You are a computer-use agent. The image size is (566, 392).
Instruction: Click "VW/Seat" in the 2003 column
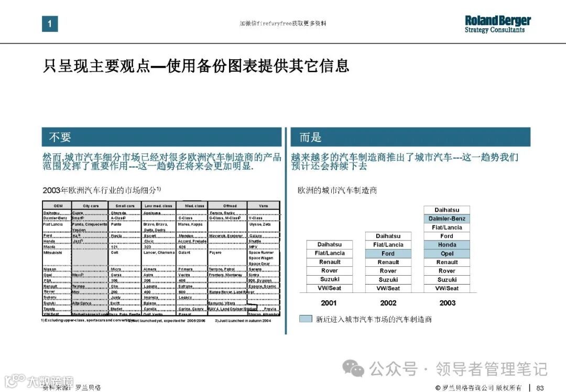pos(447,288)
